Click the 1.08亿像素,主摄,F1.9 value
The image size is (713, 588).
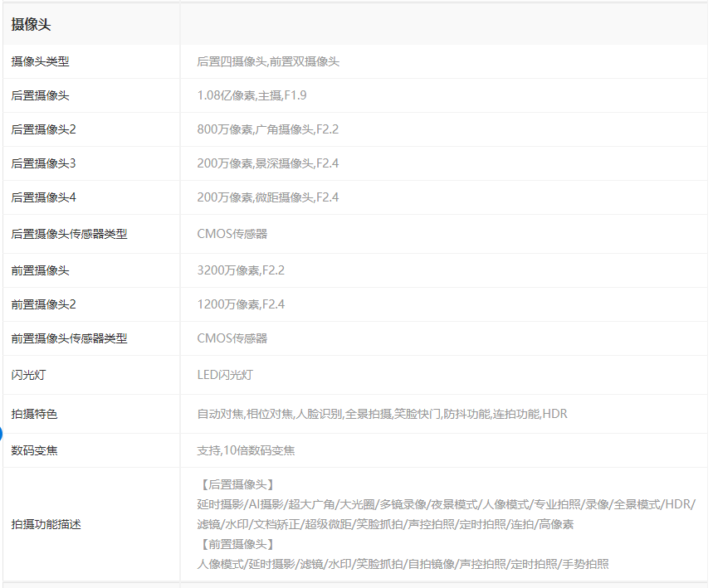[x=252, y=95]
